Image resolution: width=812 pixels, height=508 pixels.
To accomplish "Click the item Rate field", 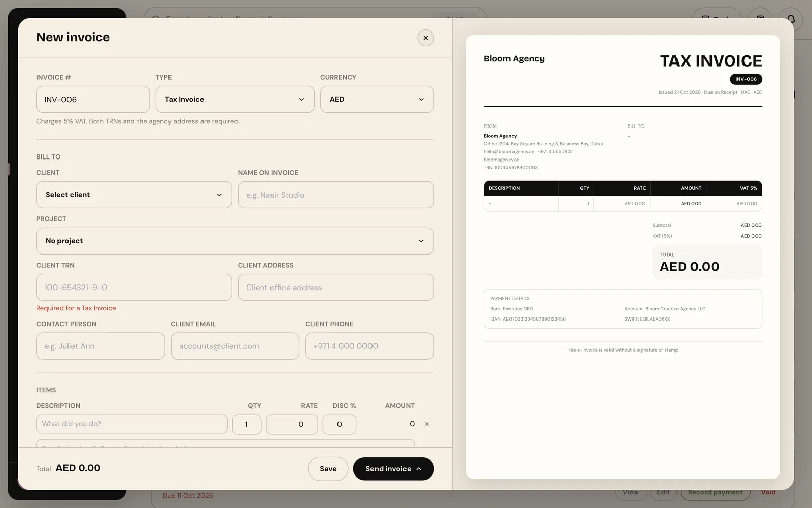I will point(292,424).
